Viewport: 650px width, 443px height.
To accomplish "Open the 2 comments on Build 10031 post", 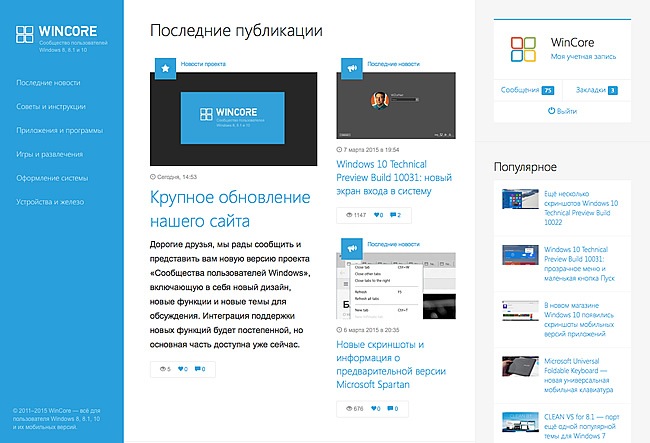I will (395, 215).
